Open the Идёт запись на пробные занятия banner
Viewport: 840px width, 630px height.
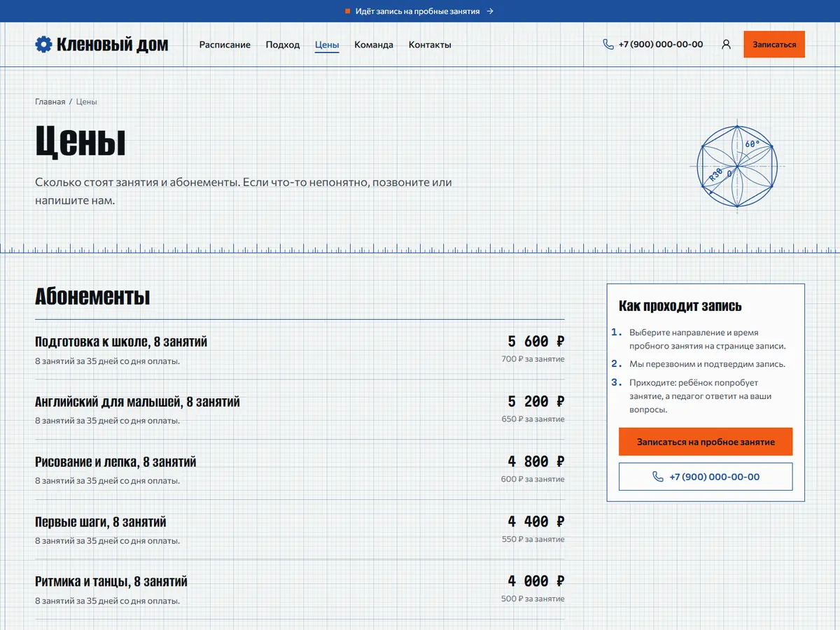point(418,11)
